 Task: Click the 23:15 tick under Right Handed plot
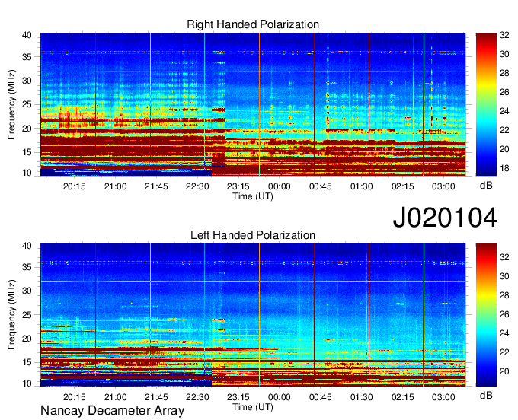coord(238,186)
